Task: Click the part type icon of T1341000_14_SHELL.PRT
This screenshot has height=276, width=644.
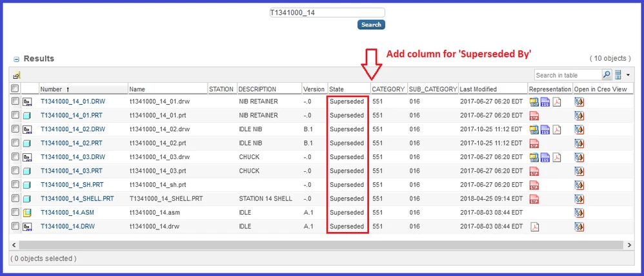Action: pos(28,199)
